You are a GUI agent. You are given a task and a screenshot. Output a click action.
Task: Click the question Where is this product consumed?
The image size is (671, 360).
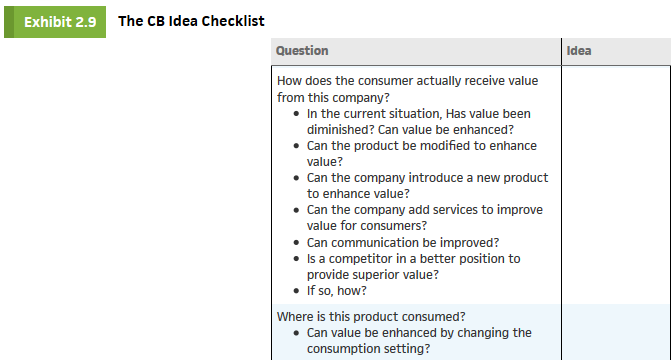(371, 317)
